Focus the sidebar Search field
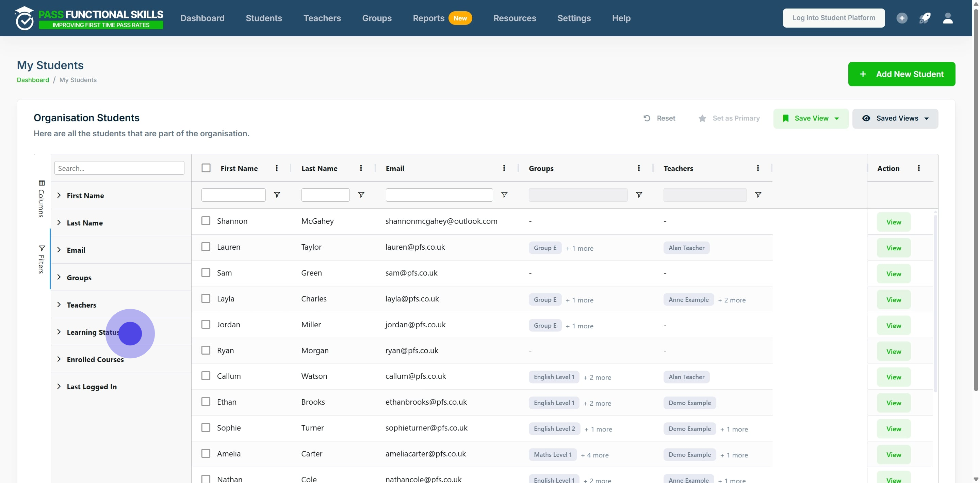The width and height of the screenshot is (980, 483). (119, 168)
